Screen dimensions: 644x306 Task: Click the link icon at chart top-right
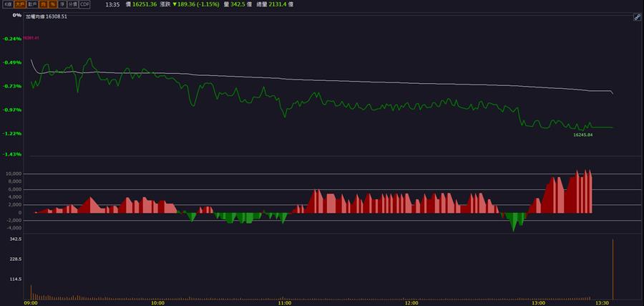click(637, 18)
